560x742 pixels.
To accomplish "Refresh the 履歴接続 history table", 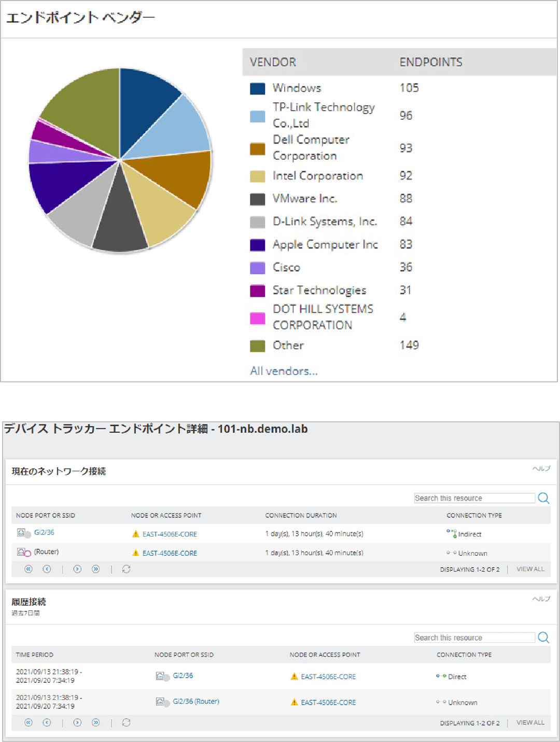I will pyautogui.click(x=126, y=723).
